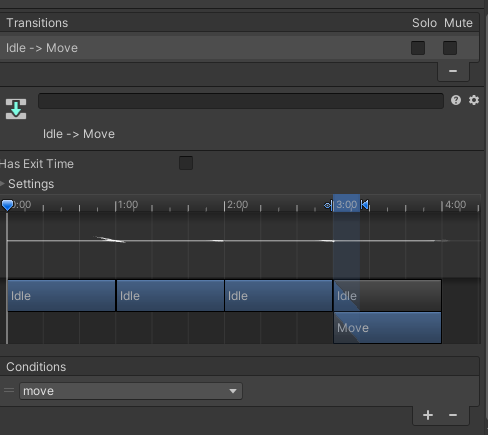The image size is (488, 435).
Task: Click the Mute column header
Action: tap(458, 23)
